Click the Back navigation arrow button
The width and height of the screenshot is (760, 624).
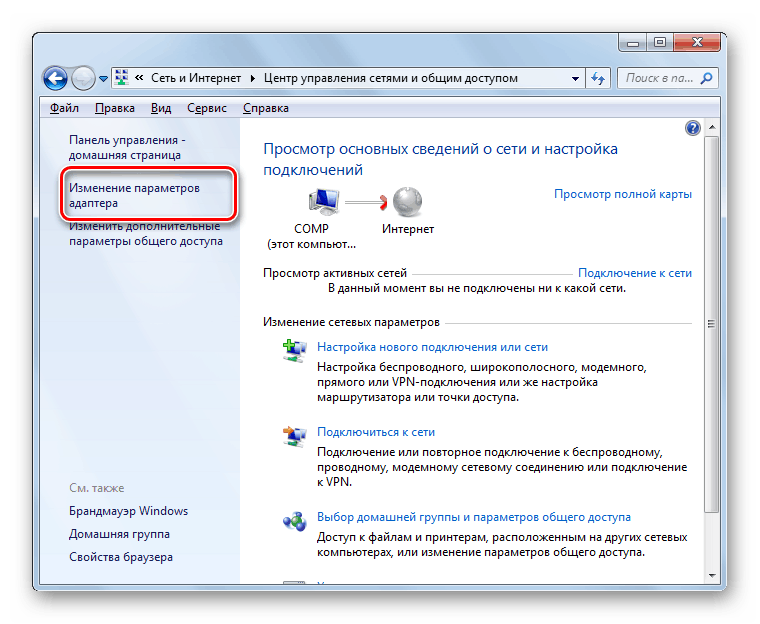[x=55, y=78]
